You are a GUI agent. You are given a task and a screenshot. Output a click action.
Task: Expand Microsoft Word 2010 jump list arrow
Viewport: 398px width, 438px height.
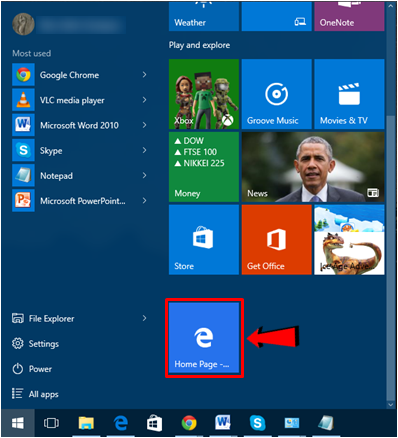(144, 125)
